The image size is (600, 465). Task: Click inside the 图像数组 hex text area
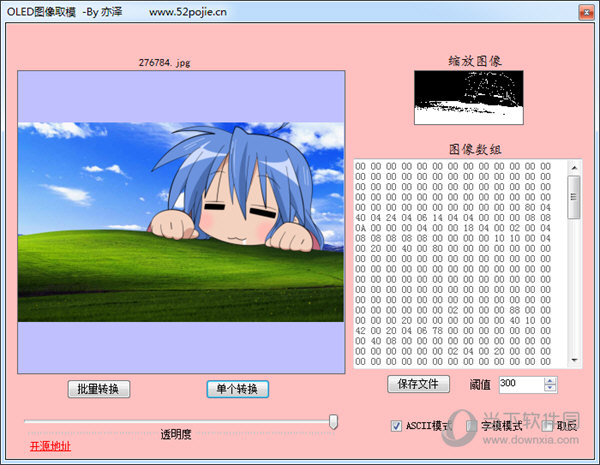pyautogui.click(x=461, y=264)
